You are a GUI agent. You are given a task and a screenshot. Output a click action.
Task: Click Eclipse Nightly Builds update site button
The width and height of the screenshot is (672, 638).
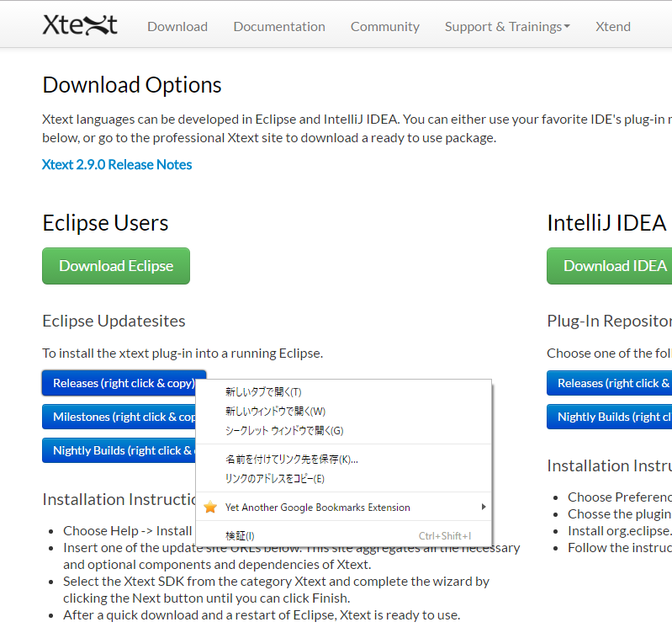[x=118, y=450]
